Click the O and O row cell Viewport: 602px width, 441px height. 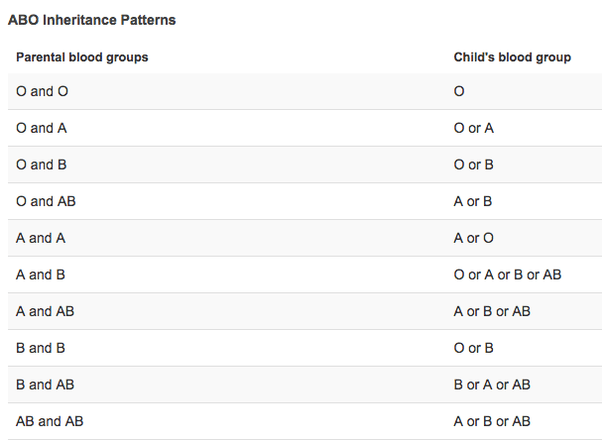tap(42, 91)
